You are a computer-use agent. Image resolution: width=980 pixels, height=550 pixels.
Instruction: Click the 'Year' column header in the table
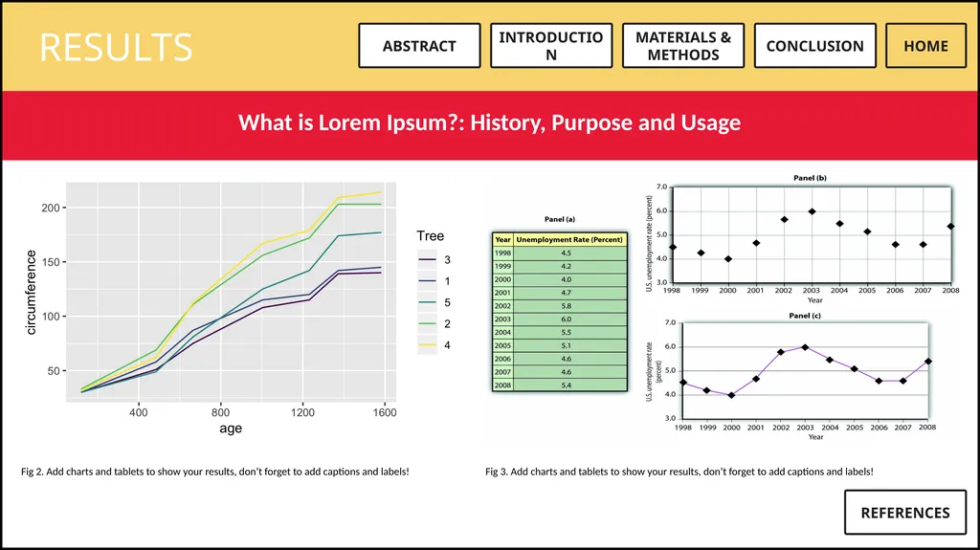click(503, 239)
